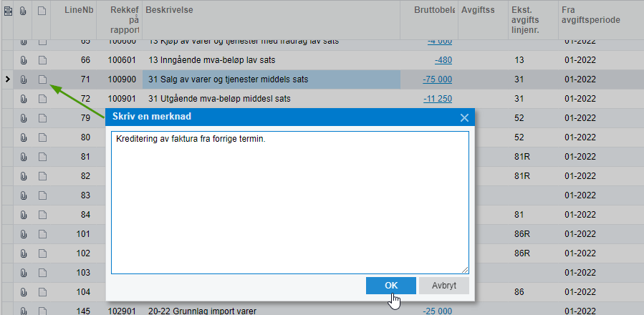Open attachment icon for line 80

[24, 137]
